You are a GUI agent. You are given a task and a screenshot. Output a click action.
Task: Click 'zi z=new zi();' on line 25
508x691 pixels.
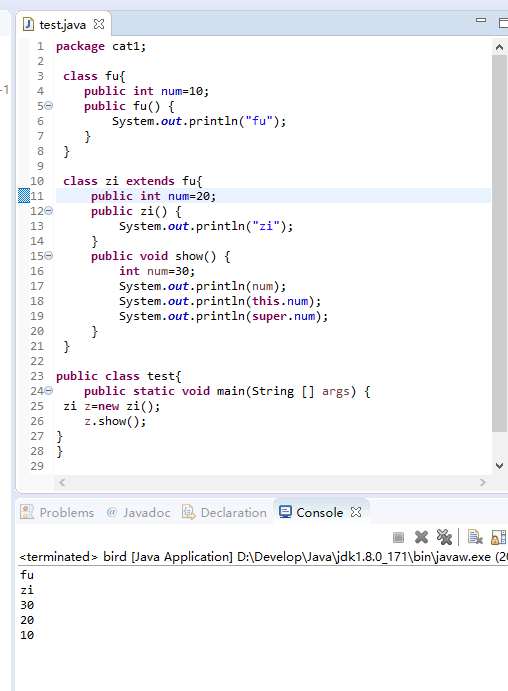[x=111, y=406]
